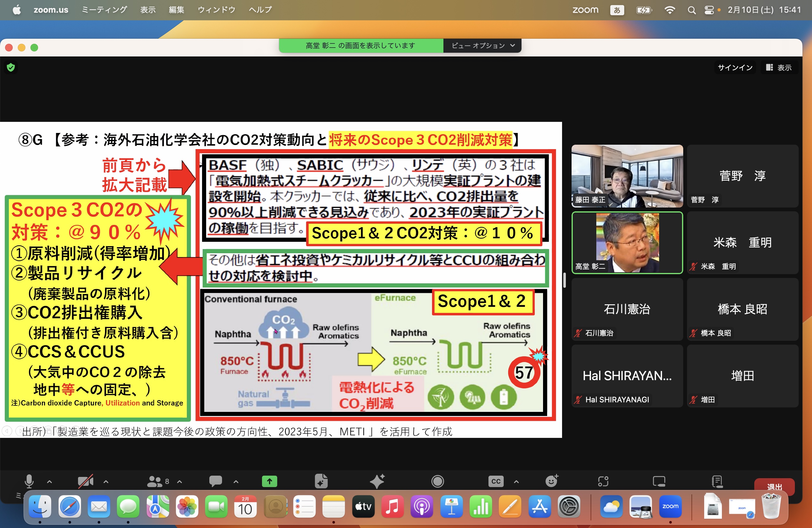Select 石川憲治 participant tile
The width and height of the screenshot is (812, 528).
coord(627,309)
